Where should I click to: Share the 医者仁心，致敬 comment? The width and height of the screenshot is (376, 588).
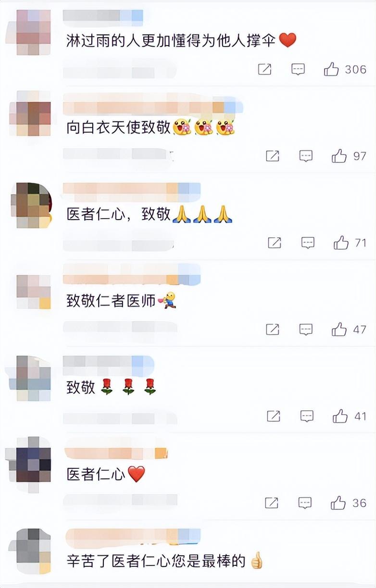[x=275, y=243]
